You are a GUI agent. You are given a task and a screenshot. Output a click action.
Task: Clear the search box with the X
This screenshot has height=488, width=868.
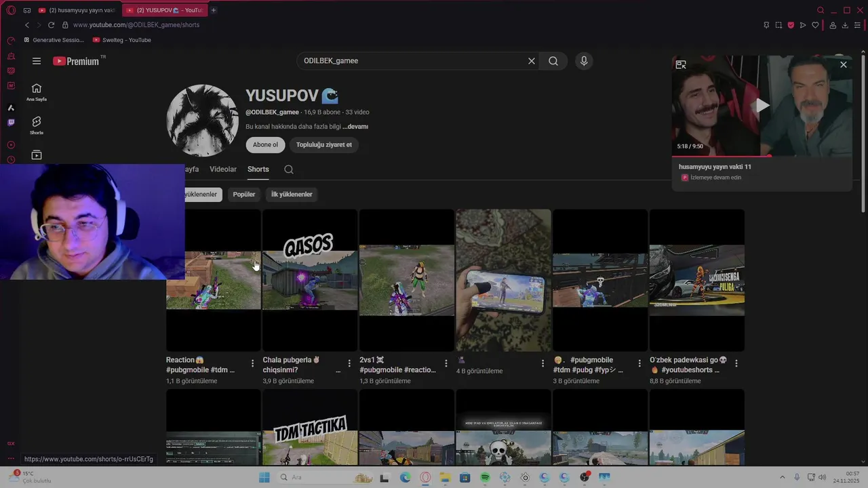[x=532, y=61]
